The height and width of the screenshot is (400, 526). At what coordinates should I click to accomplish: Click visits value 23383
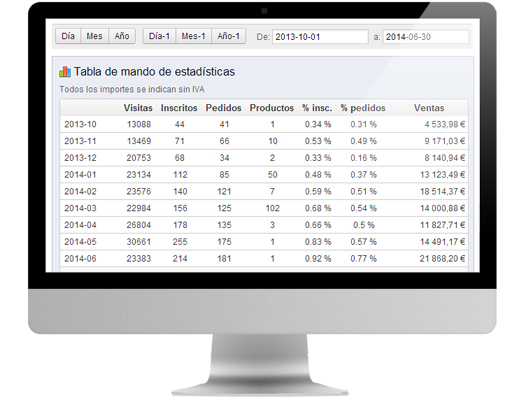click(139, 258)
